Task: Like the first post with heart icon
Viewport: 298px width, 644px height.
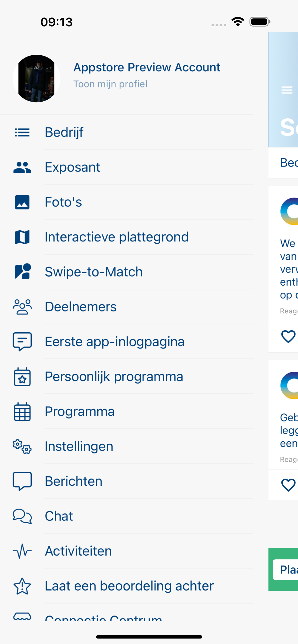Action: [x=288, y=337]
